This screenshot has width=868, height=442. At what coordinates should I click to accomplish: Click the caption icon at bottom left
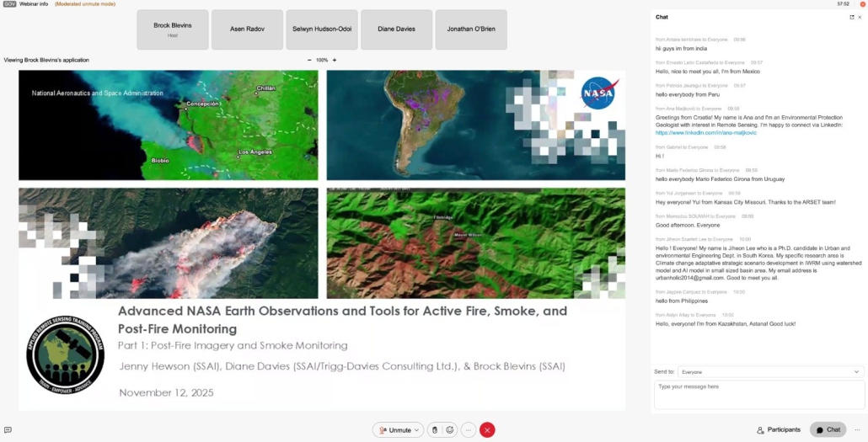click(x=8, y=429)
